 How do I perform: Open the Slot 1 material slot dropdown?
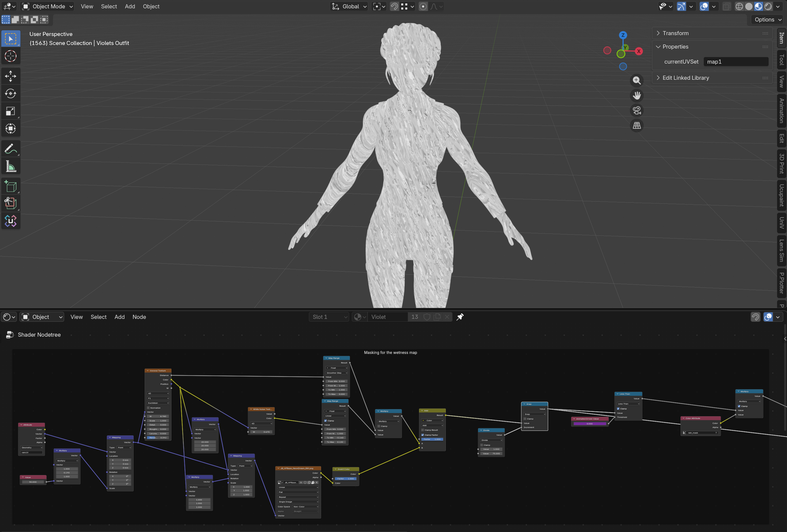click(x=329, y=317)
